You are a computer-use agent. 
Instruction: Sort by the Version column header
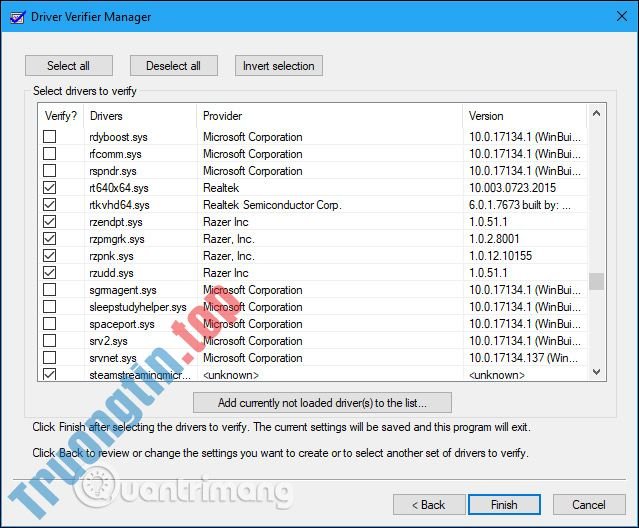[x=525, y=116]
